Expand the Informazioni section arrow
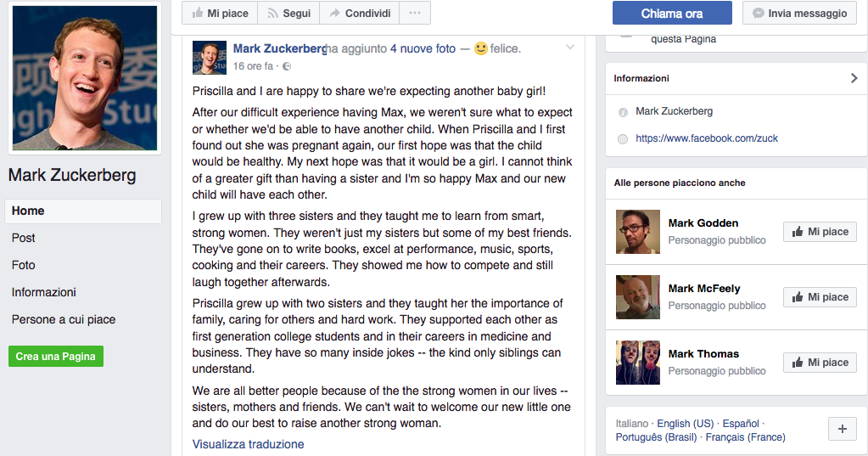 point(854,78)
